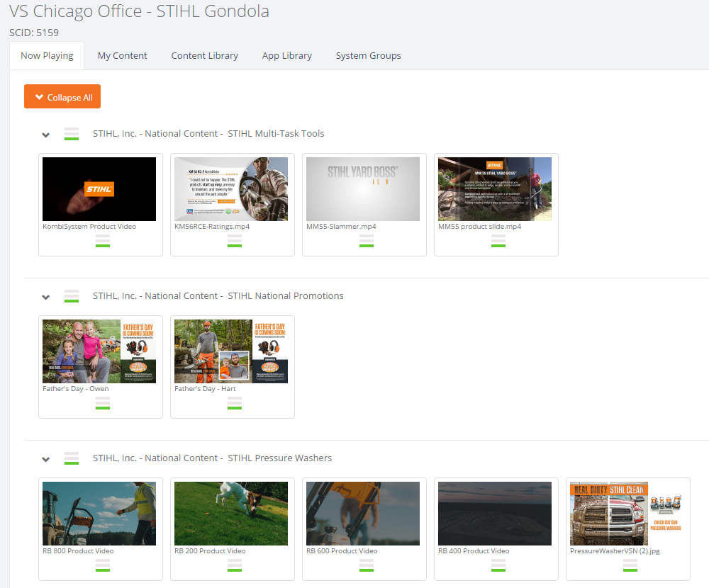709x588 pixels.
Task: Click the bars icon under KombiSystem Product Video
Action: 103,241
